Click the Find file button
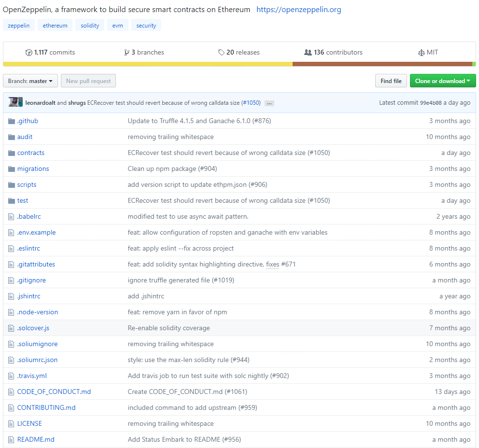Image resolution: width=479 pixels, height=448 pixels. (x=391, y=81)
